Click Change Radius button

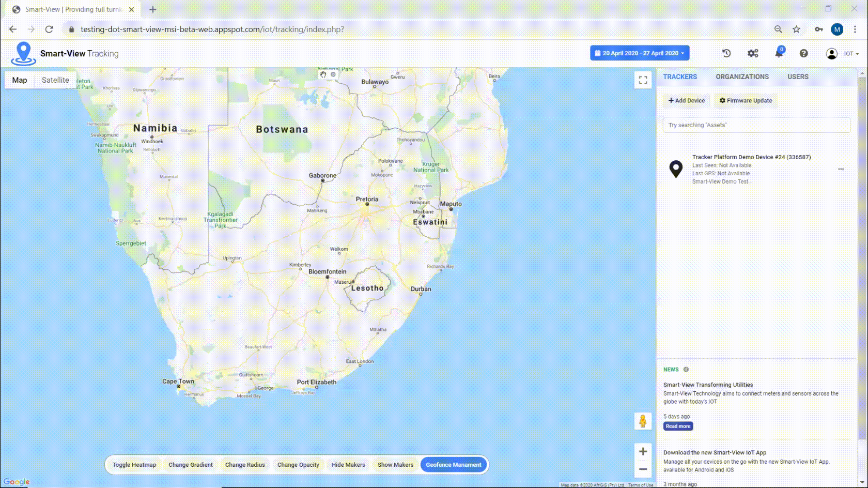coord(245,465)
